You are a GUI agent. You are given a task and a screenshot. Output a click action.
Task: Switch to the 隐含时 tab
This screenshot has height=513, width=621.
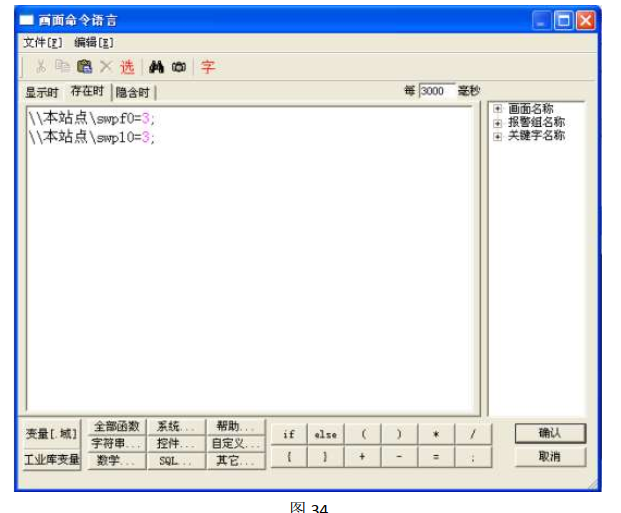132,92
